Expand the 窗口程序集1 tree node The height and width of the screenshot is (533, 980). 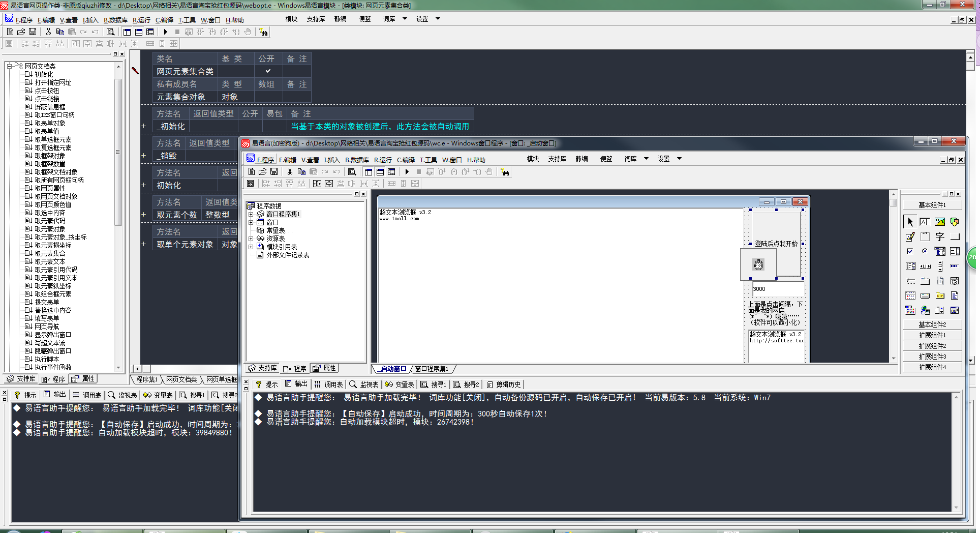[251, 214]
